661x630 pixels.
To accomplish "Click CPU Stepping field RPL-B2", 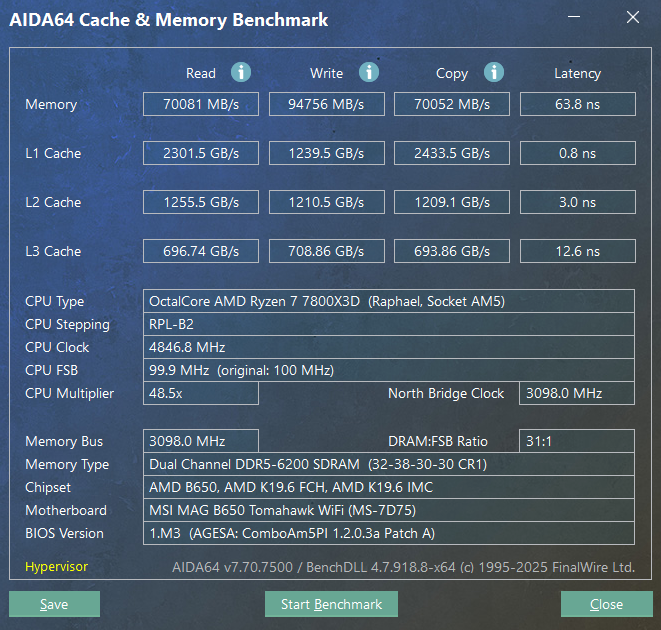I will [389, 324].
